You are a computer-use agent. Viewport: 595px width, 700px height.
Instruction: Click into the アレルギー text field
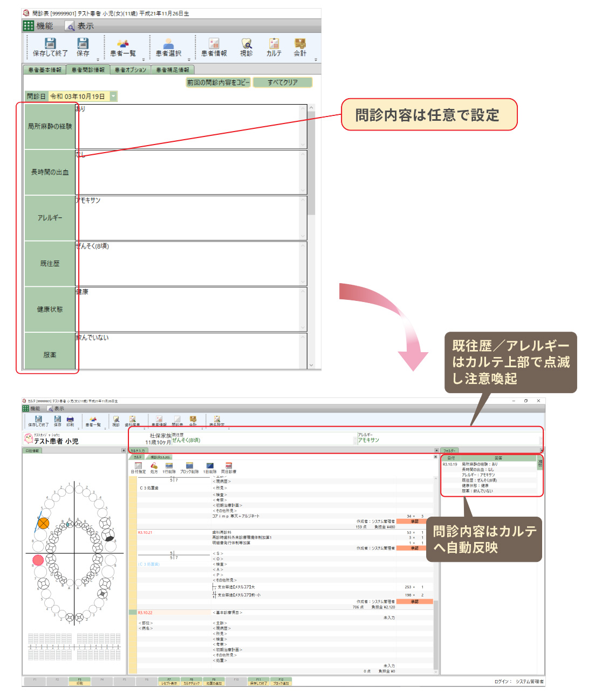189,218
